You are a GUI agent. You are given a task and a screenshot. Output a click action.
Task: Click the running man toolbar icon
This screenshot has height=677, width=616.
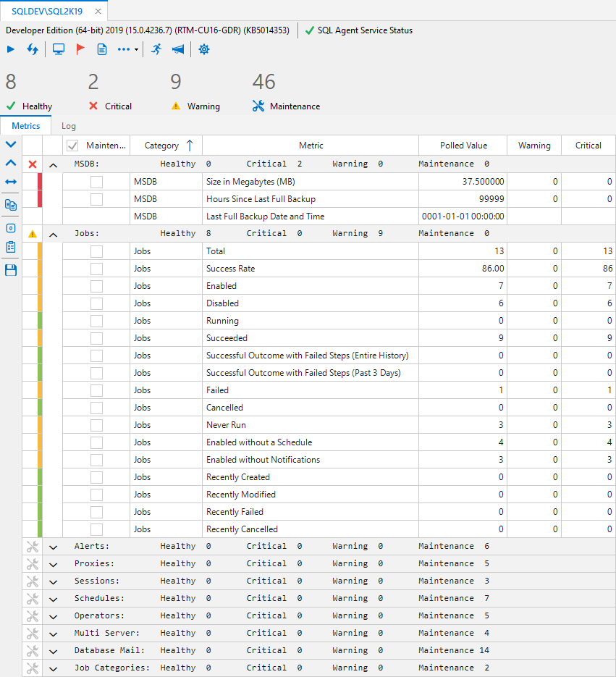[x=156, y=49]
